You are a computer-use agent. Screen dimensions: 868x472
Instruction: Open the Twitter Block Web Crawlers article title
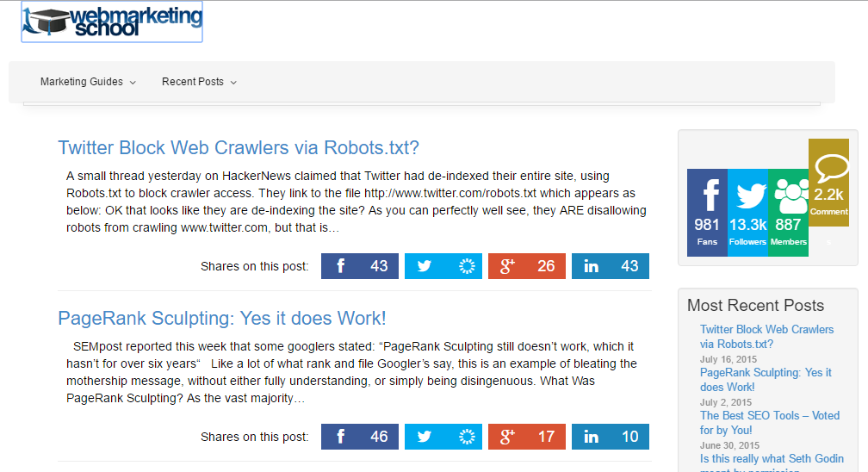[239, 148]
